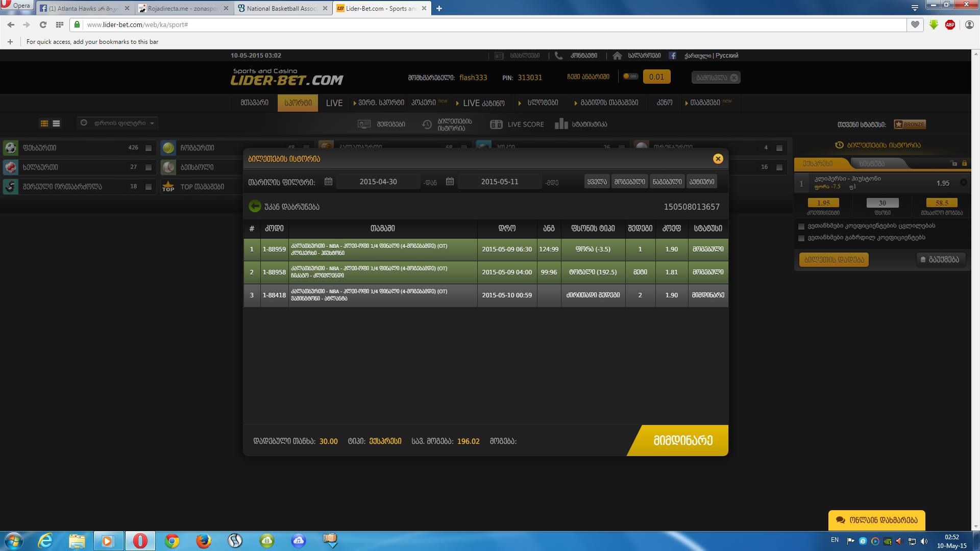The height and width of the screenshot is (551, 980).
Task: Open the online help chat button
Action: coord(876,520)
